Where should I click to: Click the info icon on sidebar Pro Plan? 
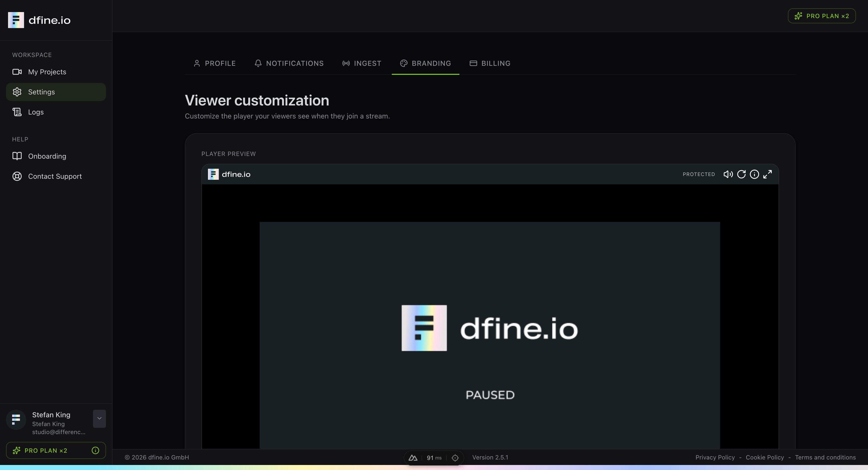95,450
